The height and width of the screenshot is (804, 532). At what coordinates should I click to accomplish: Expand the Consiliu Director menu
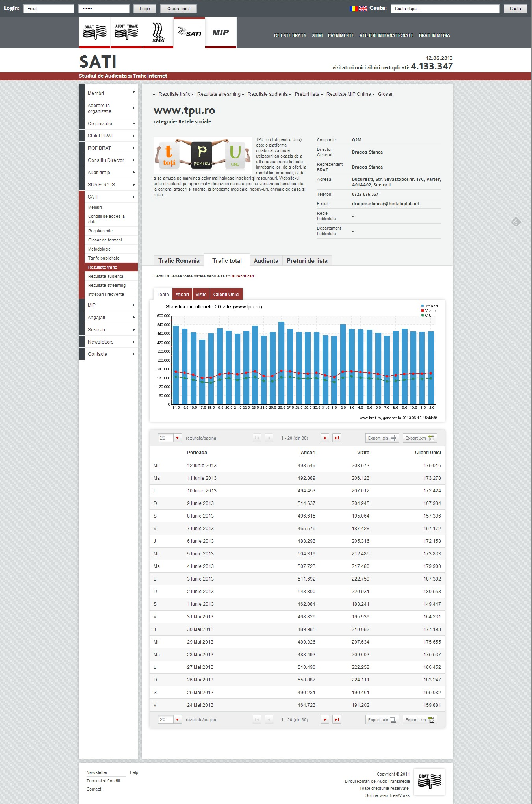coord(108,160)
